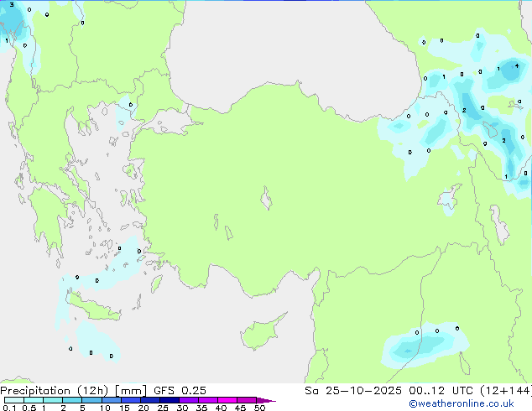Click the 'Precipitation (12h)' title text

pos(55,391)
